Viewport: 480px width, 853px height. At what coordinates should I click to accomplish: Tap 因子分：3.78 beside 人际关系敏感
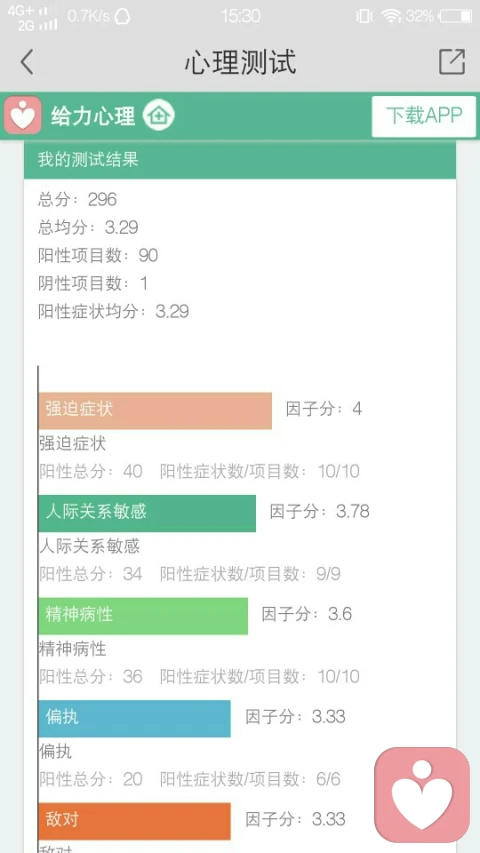pos(319,511)
